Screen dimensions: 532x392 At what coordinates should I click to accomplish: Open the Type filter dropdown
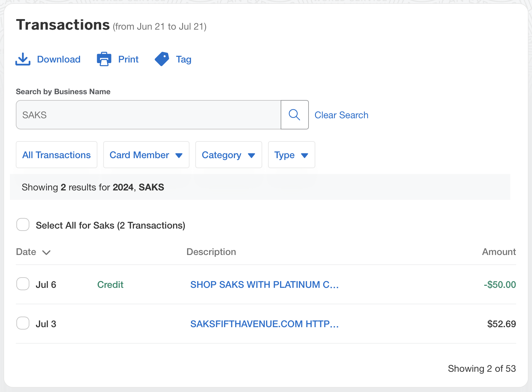pyautogui.click(x=292, y=155)
